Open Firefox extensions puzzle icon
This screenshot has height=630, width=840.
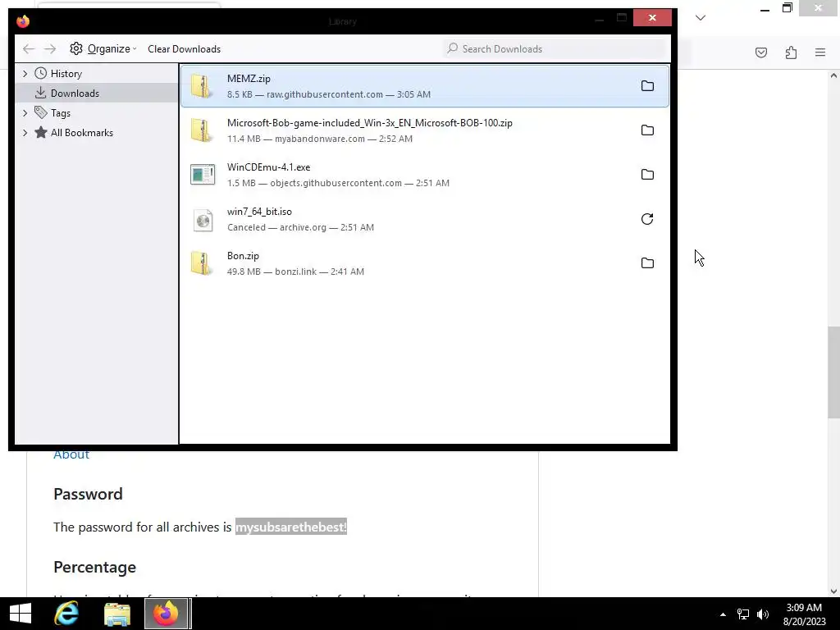tap(791, 52)
